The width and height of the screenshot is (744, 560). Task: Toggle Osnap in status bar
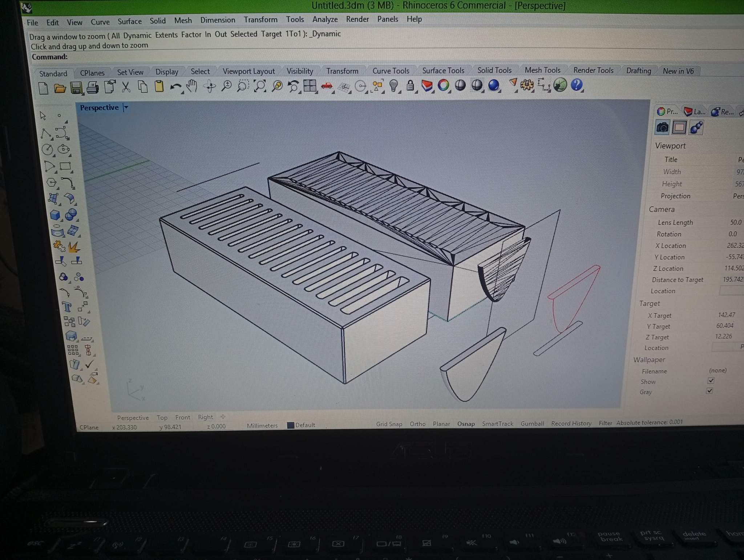[x=466, y=424]
